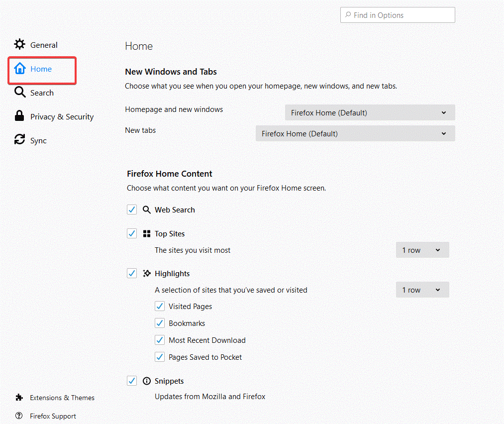504x424 pixels.
Task: Click the General gear icon in sidebar
Action: click(x=19, y=44)
